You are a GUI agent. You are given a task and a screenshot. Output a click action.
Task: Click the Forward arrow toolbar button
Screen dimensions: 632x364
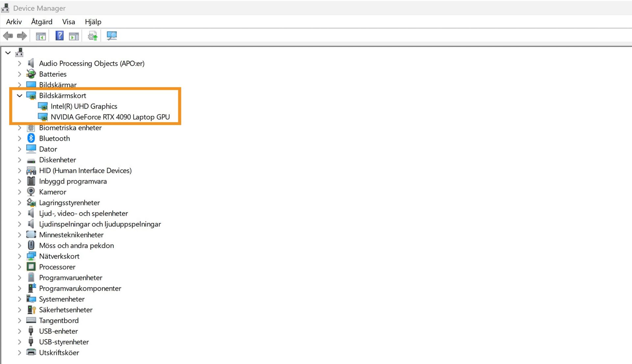(22, 36)
